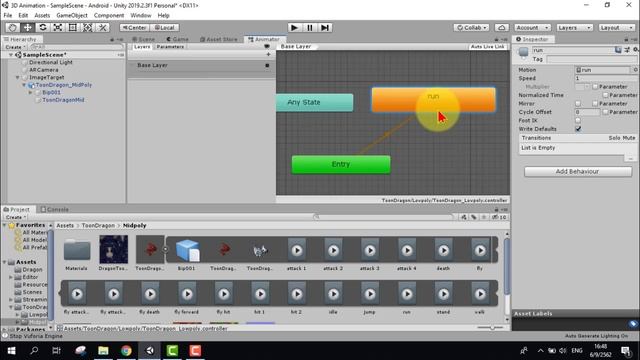The height and width of the screenshot is (360, 640).
Task: Open the Layout dropdown
Action: point(616,27)
